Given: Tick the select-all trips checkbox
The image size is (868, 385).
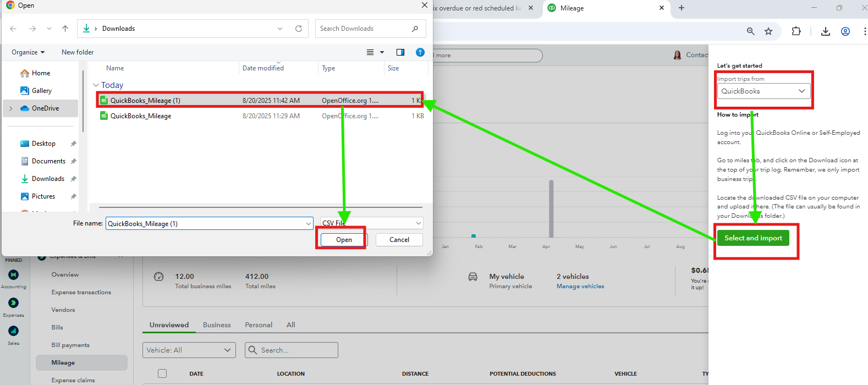Looking at the screenshot, I should point(162,373).
